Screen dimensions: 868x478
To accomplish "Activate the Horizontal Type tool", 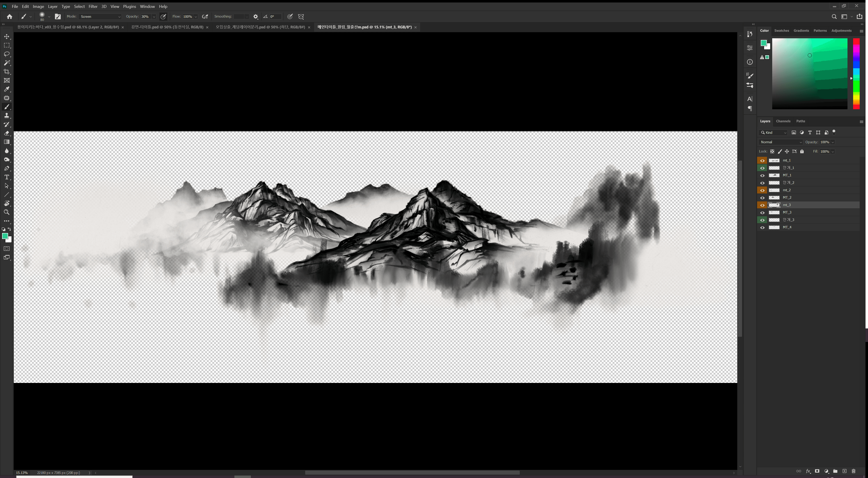I will pyautogui.click(x=7, y=177).
